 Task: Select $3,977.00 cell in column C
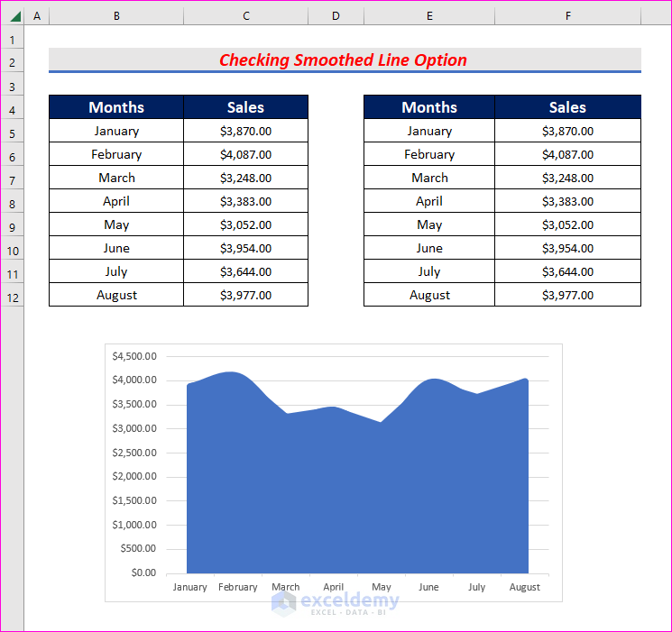245,295
